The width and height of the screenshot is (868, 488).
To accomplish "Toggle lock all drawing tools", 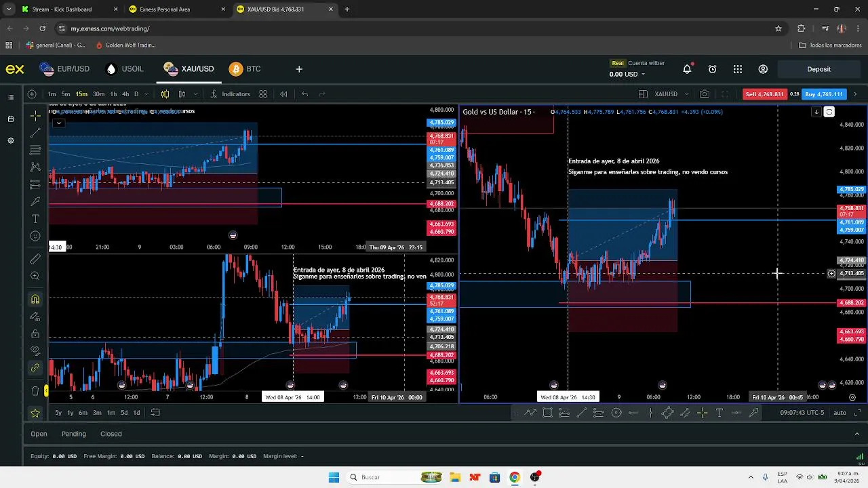I will (35, 333).
